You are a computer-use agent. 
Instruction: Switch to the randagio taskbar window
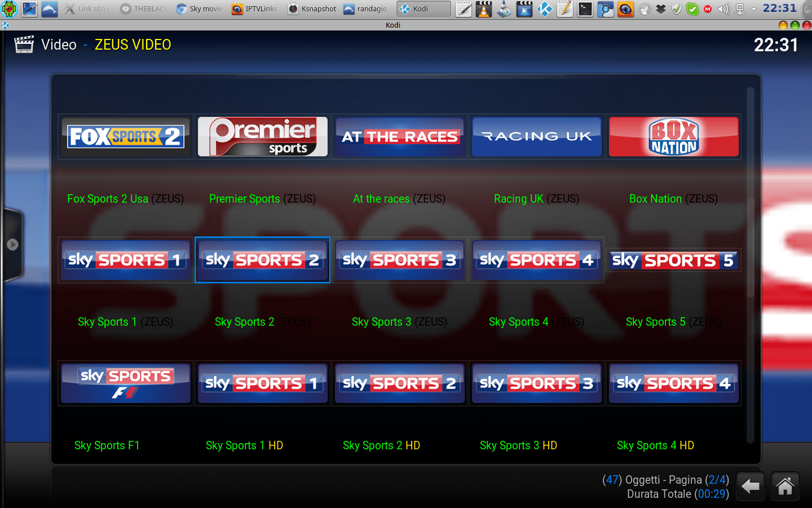368,8
